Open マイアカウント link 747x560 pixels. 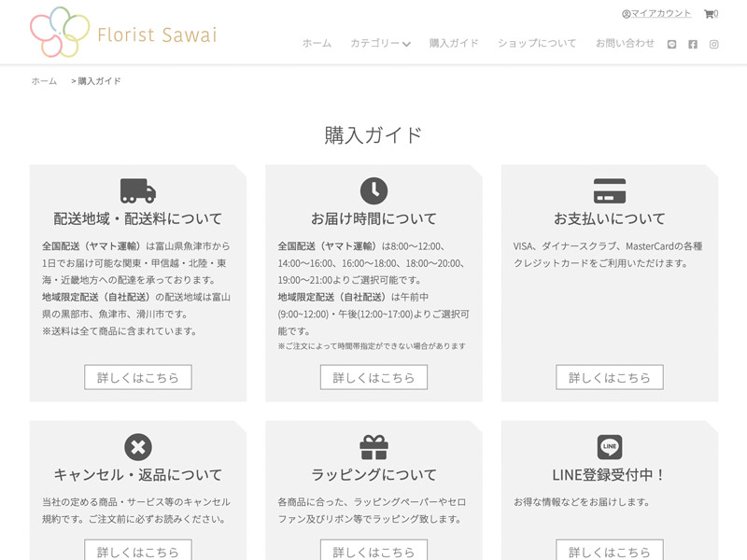[660, 14]
